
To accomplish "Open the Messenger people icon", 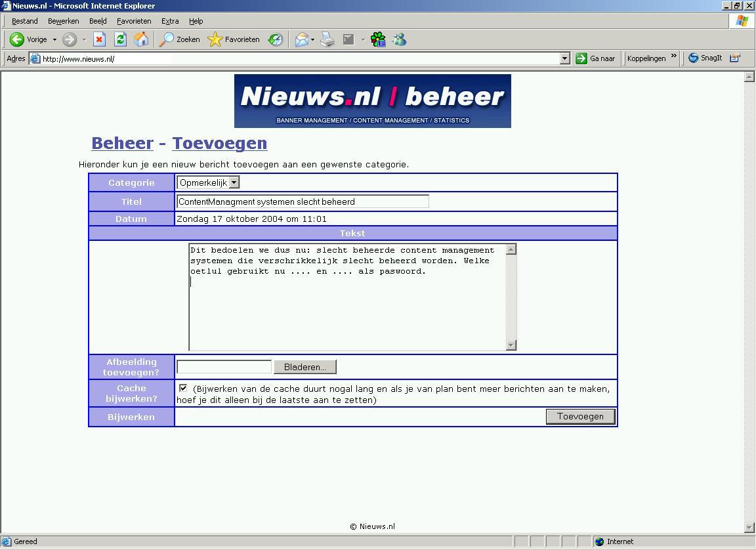I will click(399, 39).
